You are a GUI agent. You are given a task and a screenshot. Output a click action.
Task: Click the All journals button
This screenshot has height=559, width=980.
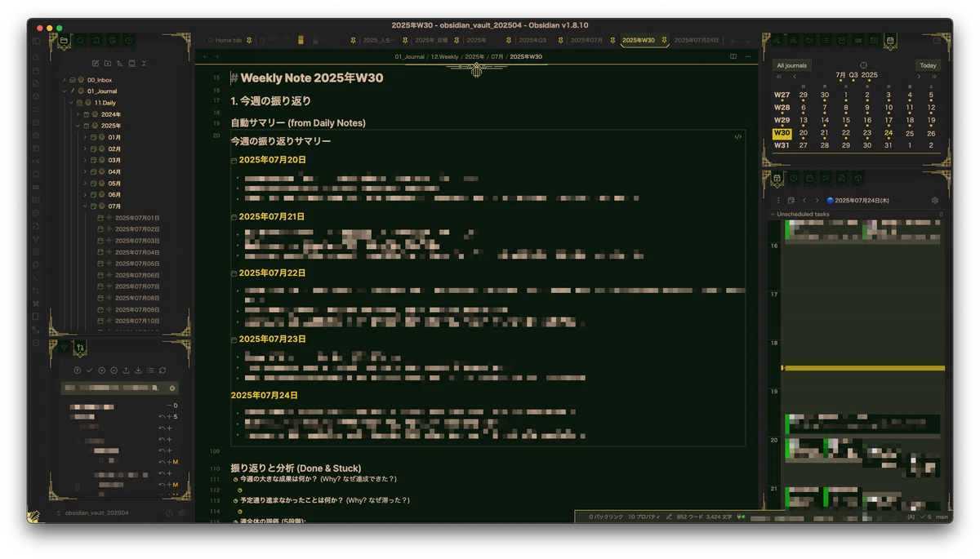point(792,65)
